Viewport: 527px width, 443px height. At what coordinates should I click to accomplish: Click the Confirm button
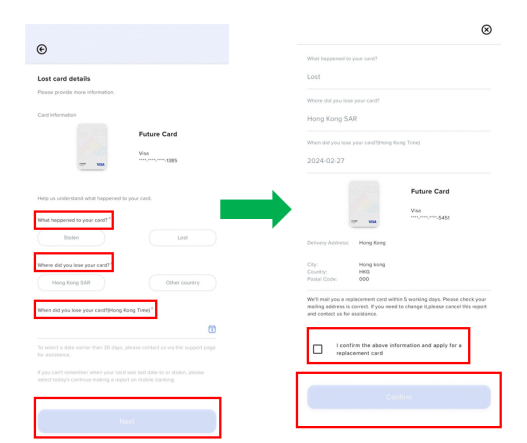[399, 397]
